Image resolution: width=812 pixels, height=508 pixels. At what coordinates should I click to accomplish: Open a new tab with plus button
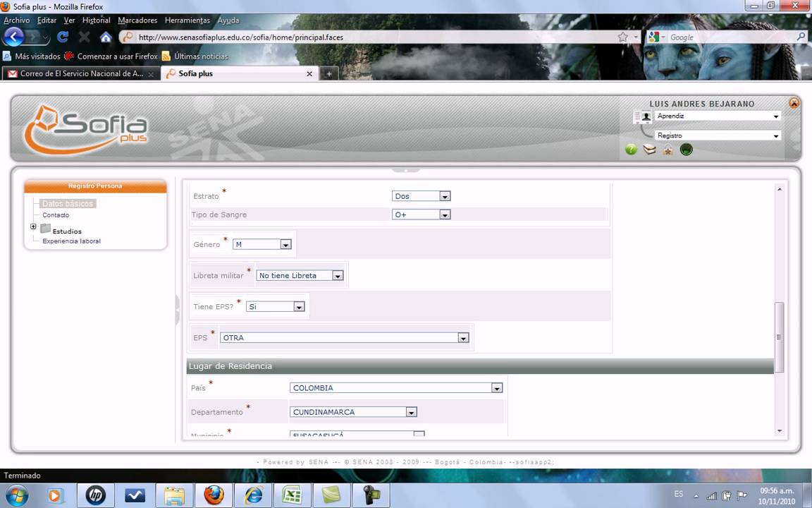328,73
